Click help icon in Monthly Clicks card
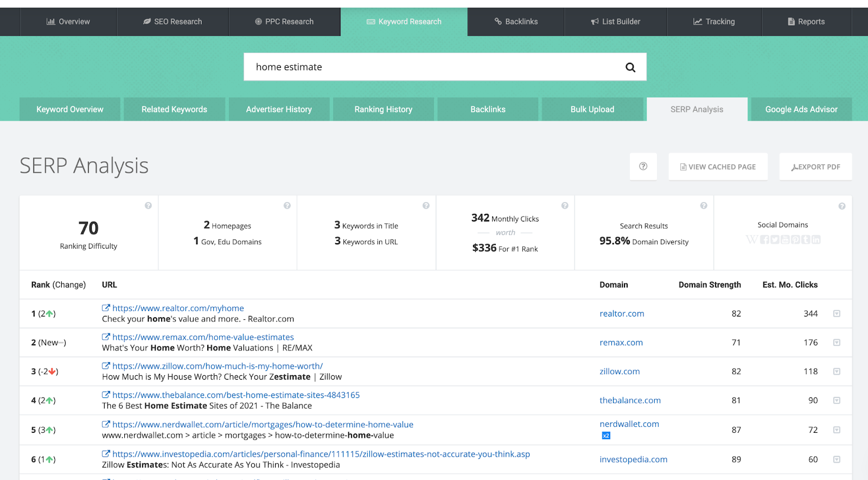The image size is (868, 480). coord(565,206)
